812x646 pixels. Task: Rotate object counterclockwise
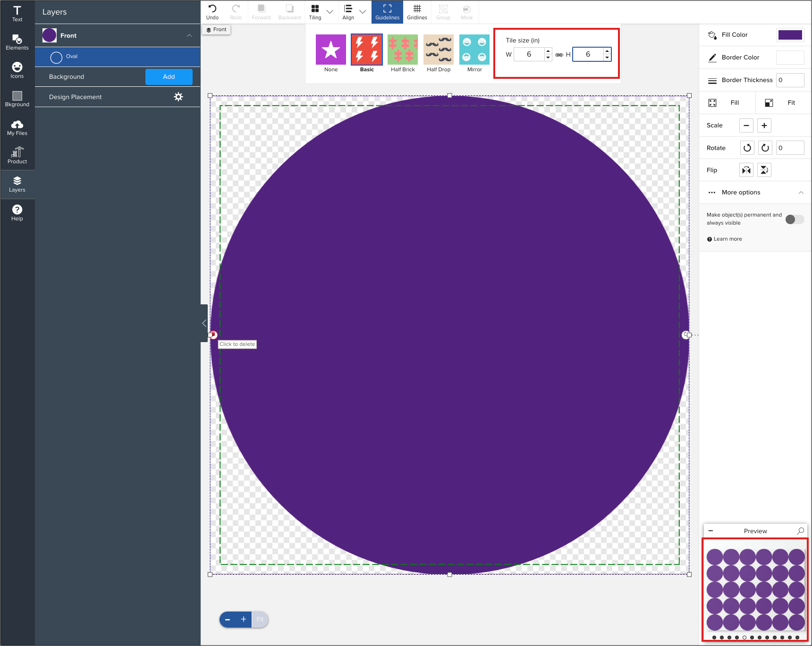tap(747, 148)
